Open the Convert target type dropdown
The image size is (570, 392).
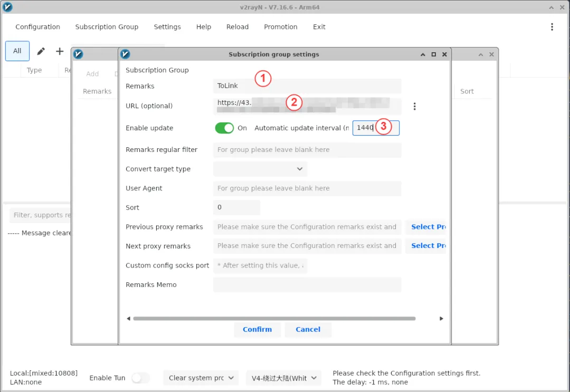[x=260, y=169]
